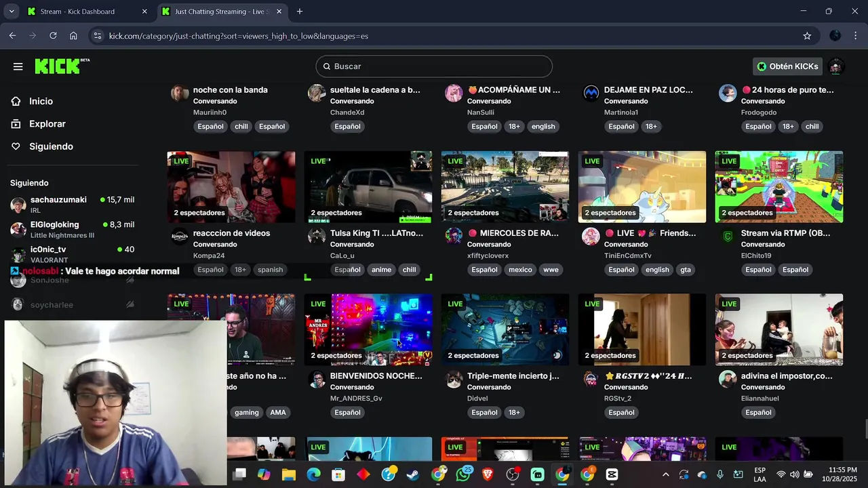This screenshot has height=488, width=868.
Task: Select the anime tag on CaLo_u stream
Action: pyautogui.click(x=381, y=270)
